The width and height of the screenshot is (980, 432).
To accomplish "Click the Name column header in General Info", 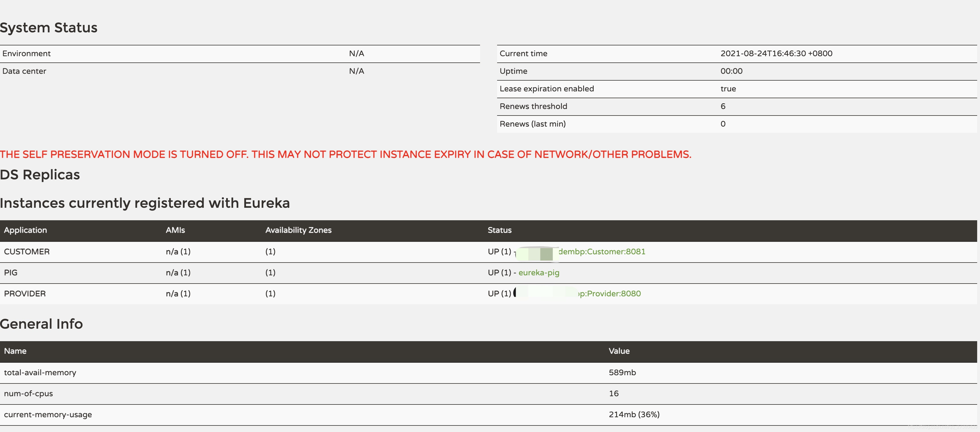I will [x=15, y=351].
